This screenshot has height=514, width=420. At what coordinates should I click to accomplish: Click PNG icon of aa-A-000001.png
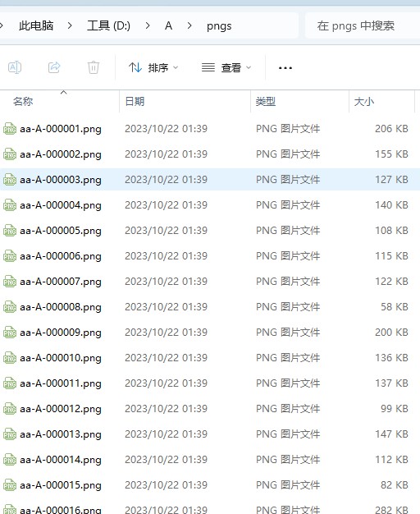pyautogui.click(x=10, y=129)
